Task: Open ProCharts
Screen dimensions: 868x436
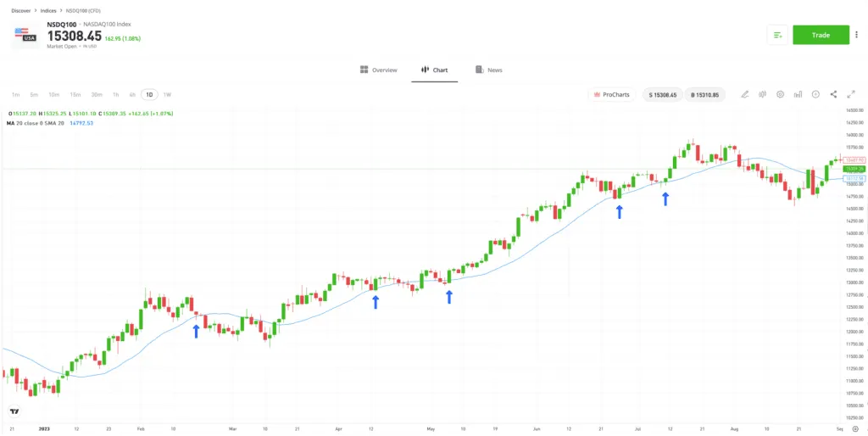Action: coord(612,95)
